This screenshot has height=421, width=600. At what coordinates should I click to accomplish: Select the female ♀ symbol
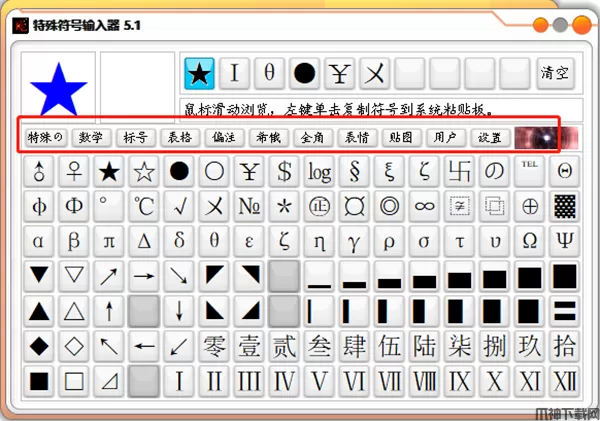(74, 171)
